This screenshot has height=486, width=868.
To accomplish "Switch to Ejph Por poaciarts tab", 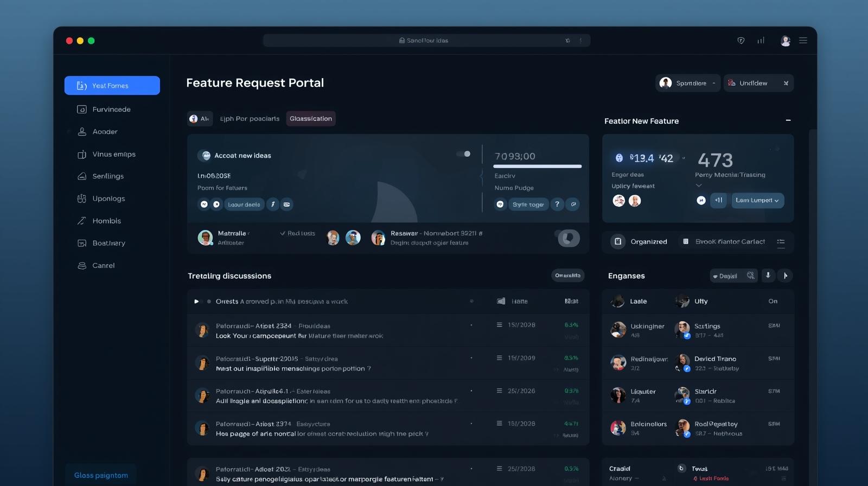I will pyautogui.click(x=250, y=119).
